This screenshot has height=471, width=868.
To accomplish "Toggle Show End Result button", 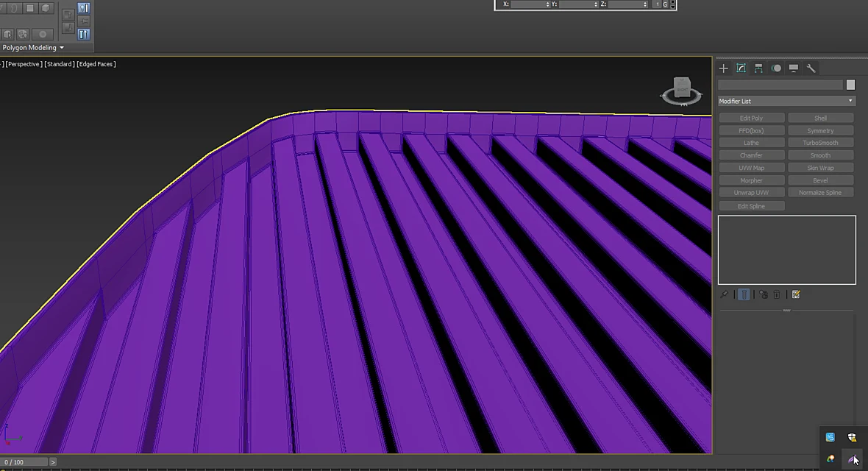I will tap(744, 295).
